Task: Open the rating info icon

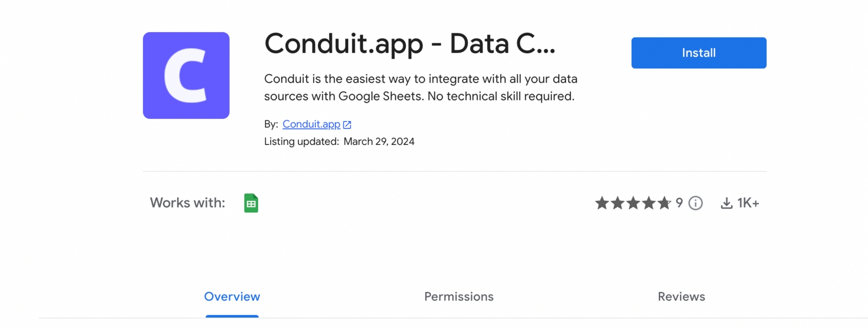Action: pos(695,203)
